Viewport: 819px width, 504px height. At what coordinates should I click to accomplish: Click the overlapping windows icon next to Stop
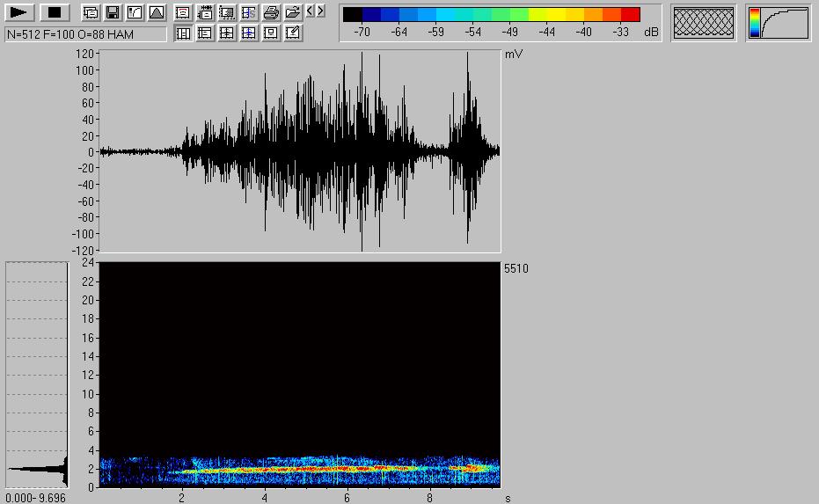click(x=91, y=13)
